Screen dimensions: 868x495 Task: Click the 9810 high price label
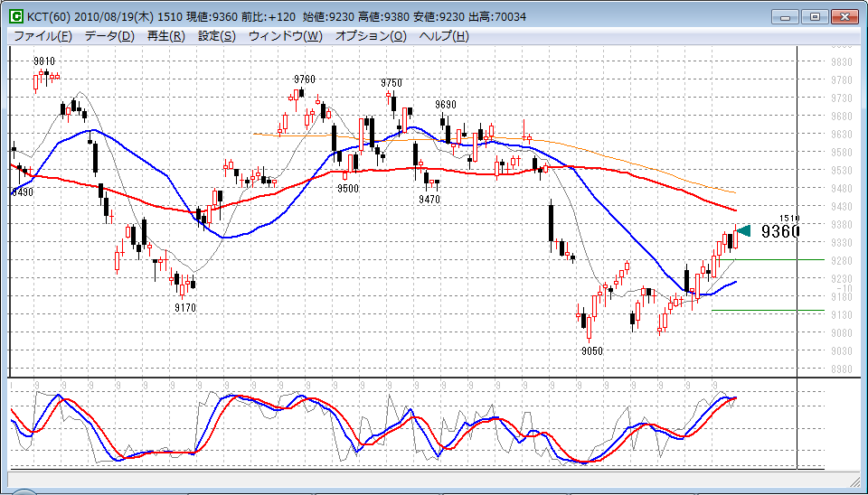44,61
